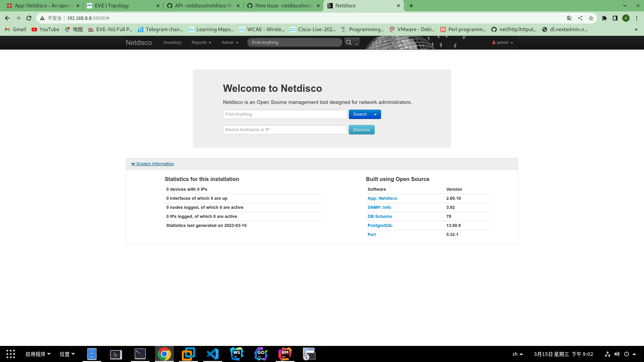Click the Google Translate icon in the address bar
The width and height of the screenshot is (644, 362).
569,18
